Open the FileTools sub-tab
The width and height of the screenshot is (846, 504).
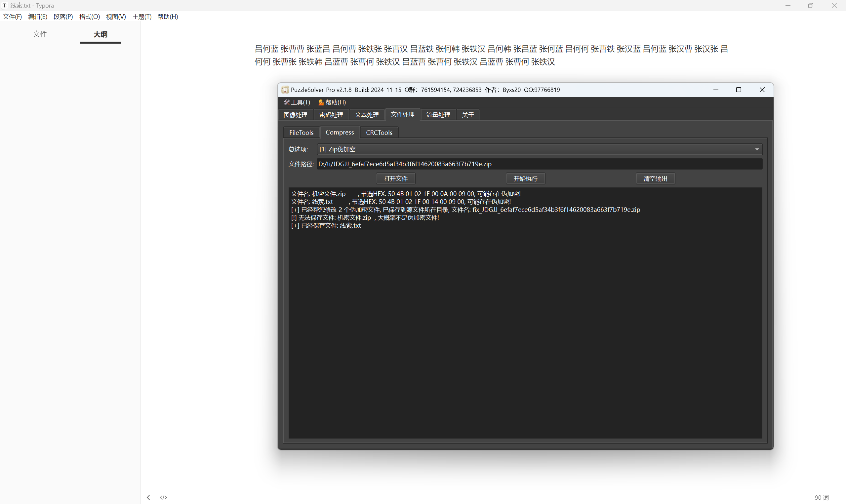(301, 133)
